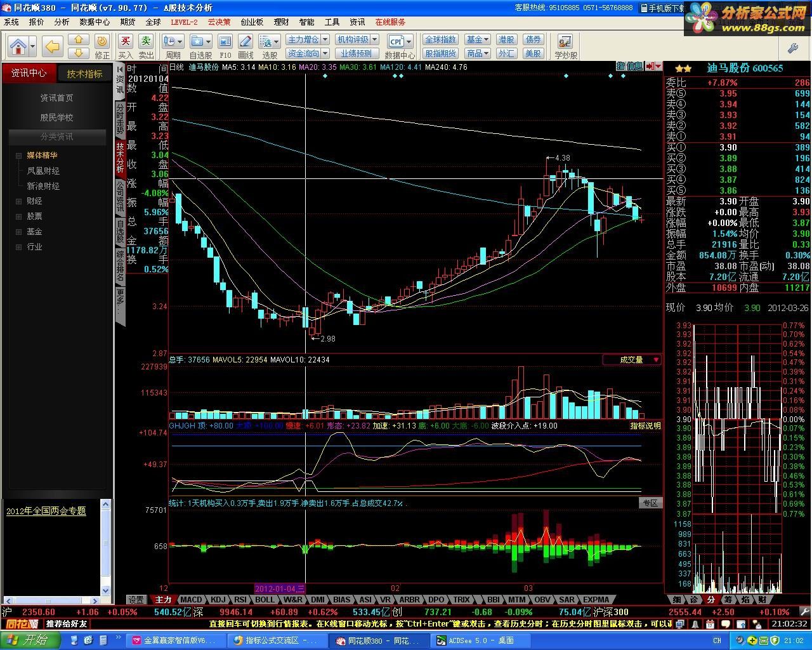Image resolution: width=812 pixels, height=650 pixels.
Task: Open the dropdown arrow beside home icon
Action: (32, 46)
